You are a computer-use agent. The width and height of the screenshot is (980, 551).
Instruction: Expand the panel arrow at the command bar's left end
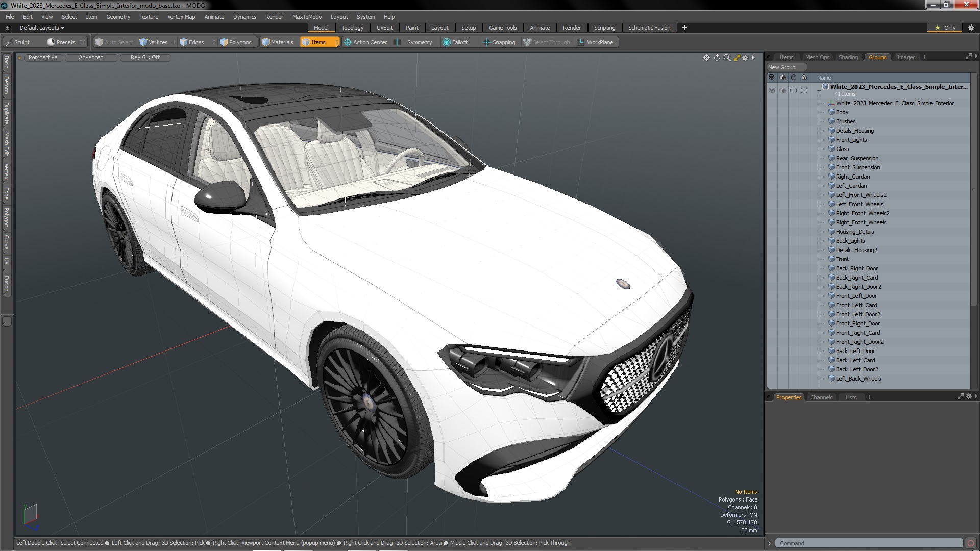click(x=769, y=543)
